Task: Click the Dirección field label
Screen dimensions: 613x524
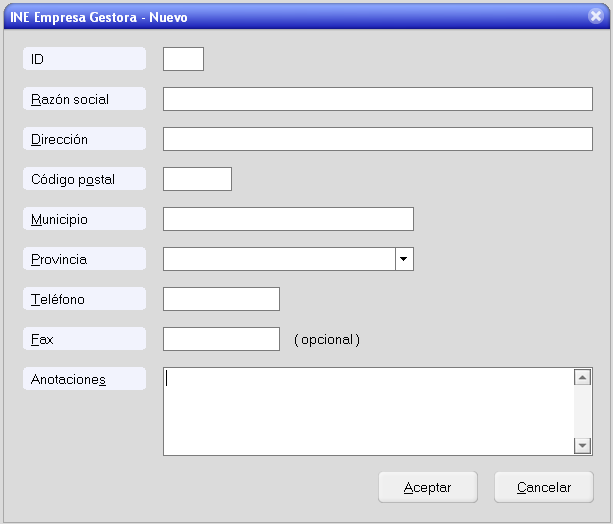Action: [x=60, y=139]
